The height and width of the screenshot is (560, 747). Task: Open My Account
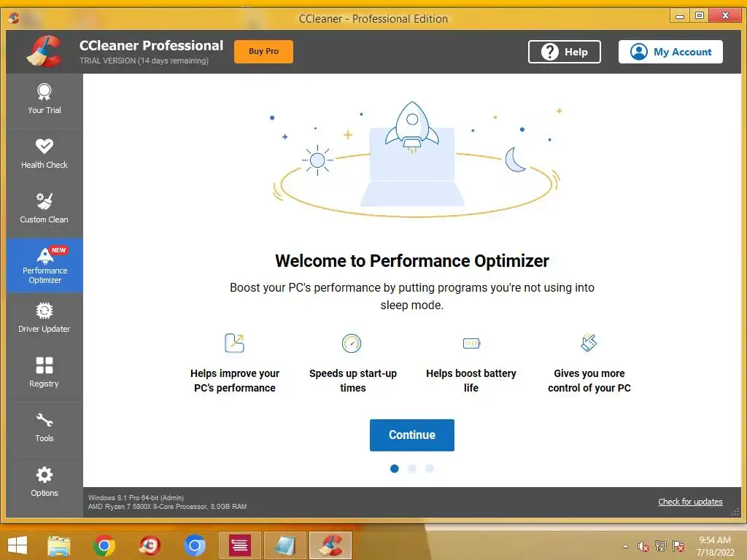[x=670, y=52]
